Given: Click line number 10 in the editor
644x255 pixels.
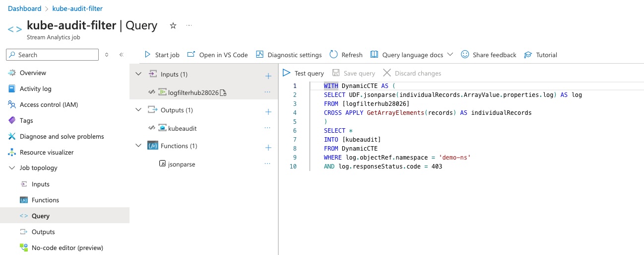Looking at the screenshot, I should (x=293, y=166).
